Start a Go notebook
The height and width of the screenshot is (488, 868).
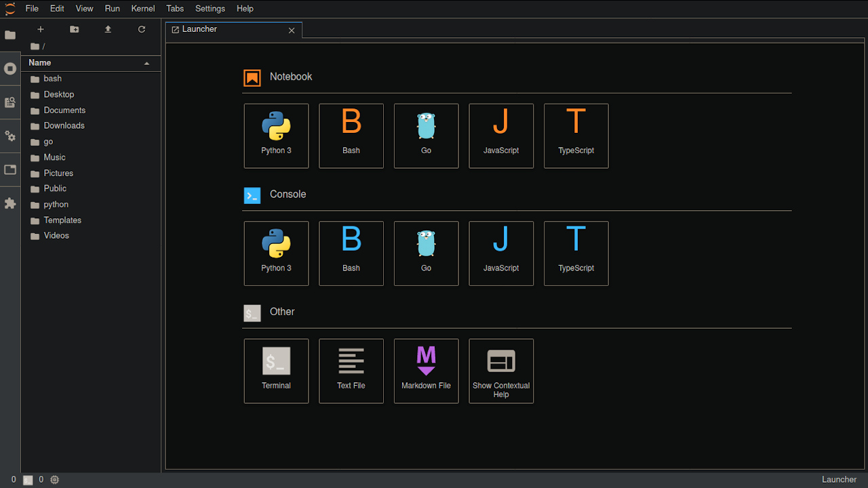pyautogui.click(x=427, y=136)
